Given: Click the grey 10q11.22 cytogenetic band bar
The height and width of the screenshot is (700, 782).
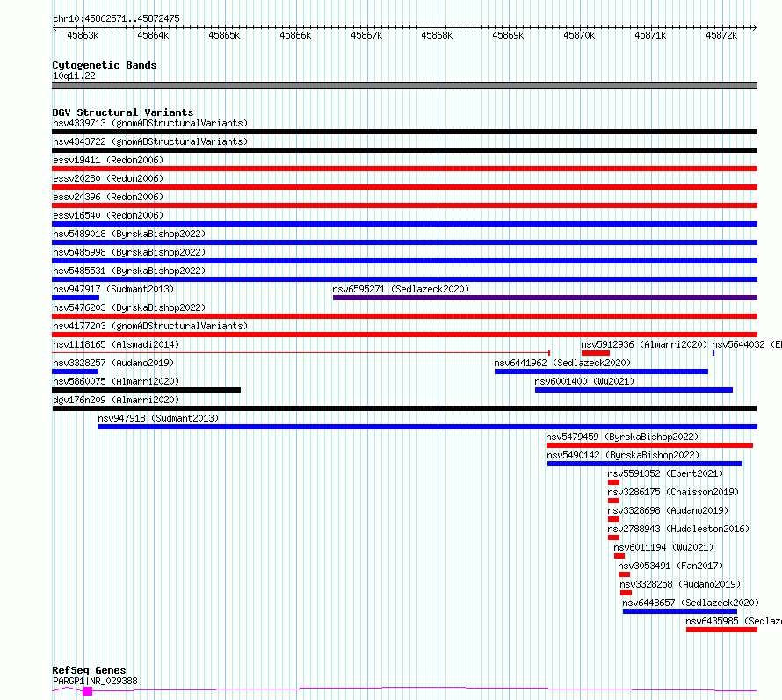Looking at the screenshot, I should pos(404,85).
